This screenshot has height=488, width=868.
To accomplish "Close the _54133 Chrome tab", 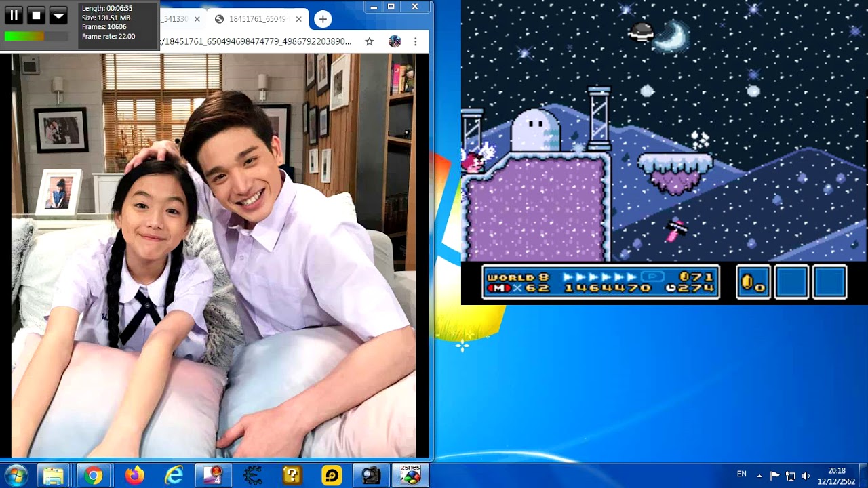I will (197, 19).
